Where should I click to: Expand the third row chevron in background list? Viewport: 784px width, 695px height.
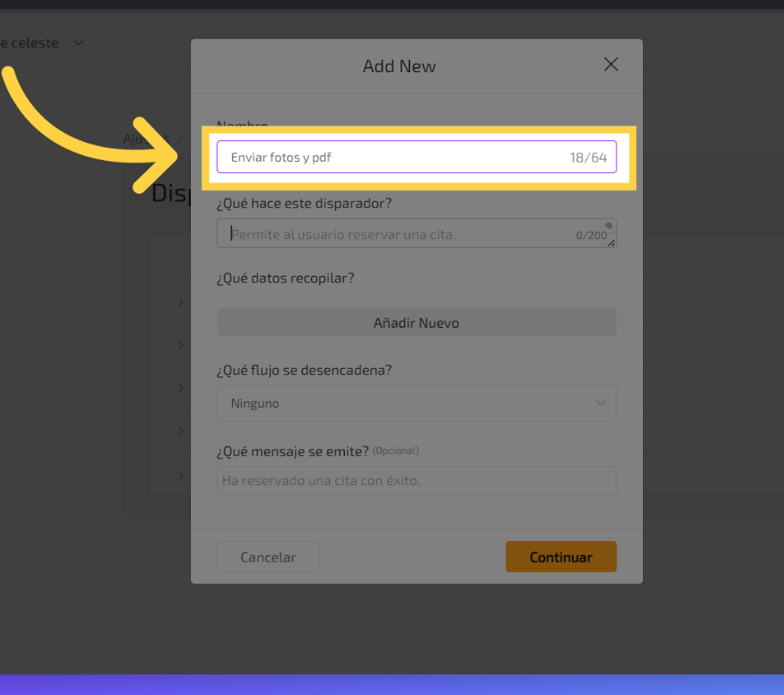click(x=181, y=388)
